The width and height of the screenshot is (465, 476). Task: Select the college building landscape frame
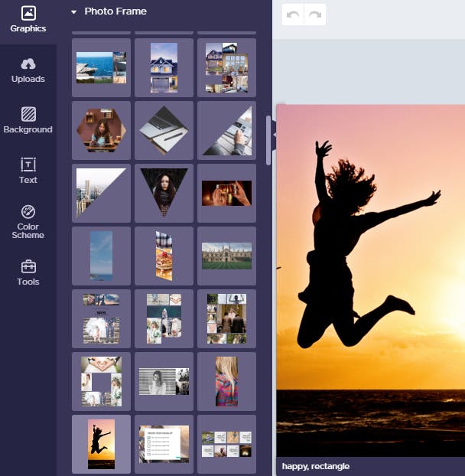226,256
